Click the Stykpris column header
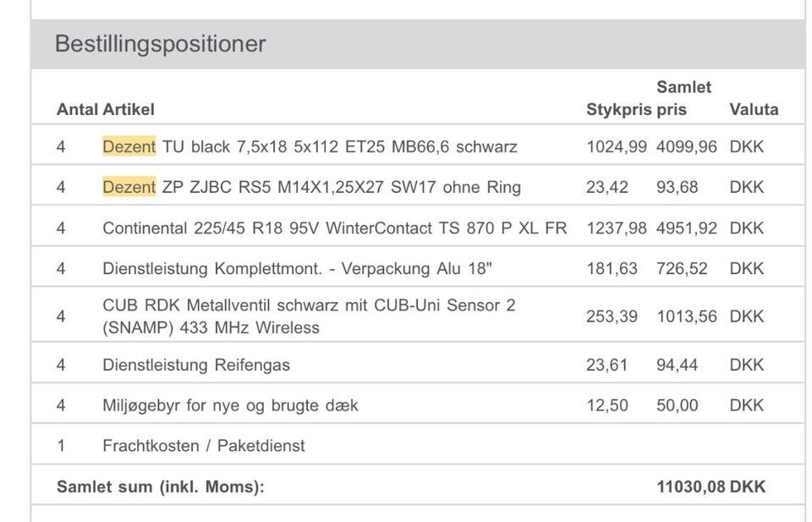Image resolution: width=812 pixels, height=522 pixels. [618, 110]
